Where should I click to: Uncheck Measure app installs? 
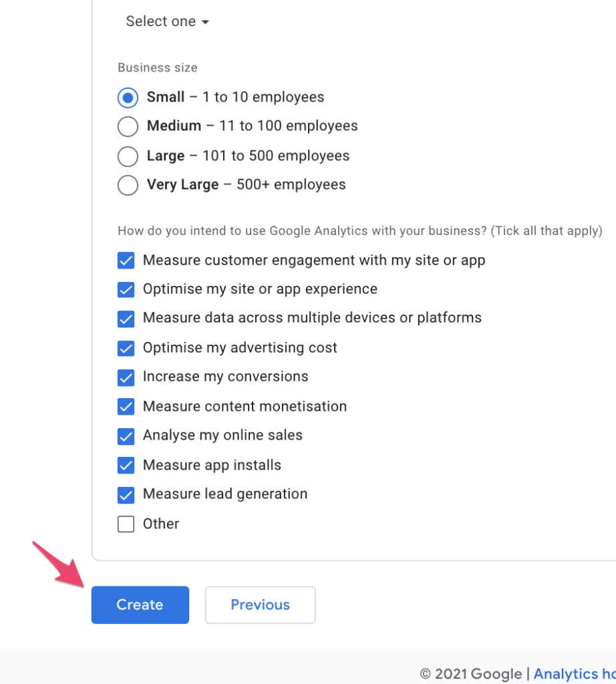pos(126,465)
